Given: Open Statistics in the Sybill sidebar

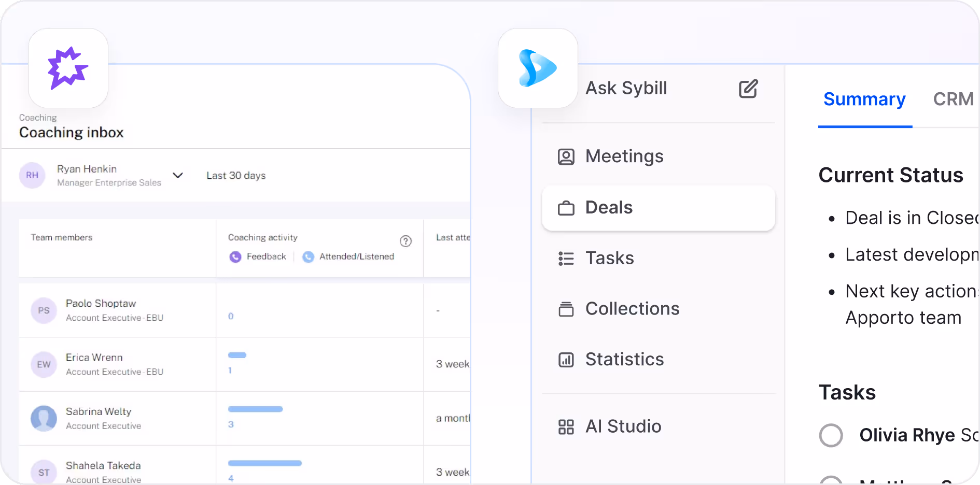Looking at the screenshot, I should pos(659,360).
